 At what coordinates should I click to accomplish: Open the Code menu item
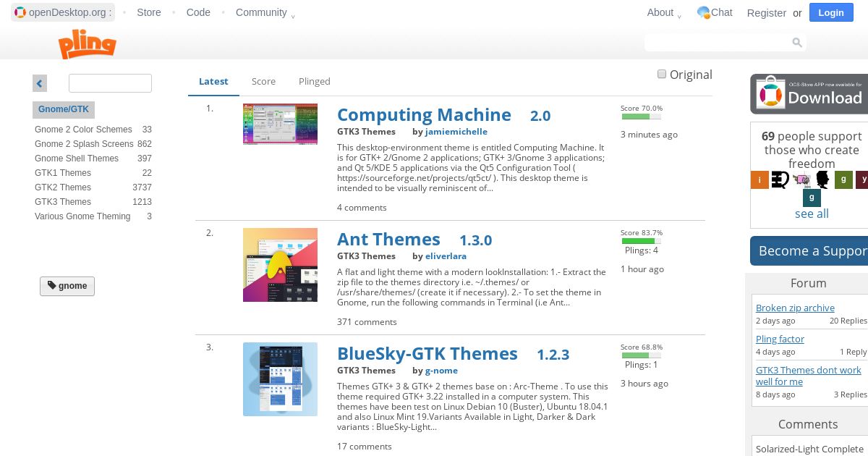point(198,12)
